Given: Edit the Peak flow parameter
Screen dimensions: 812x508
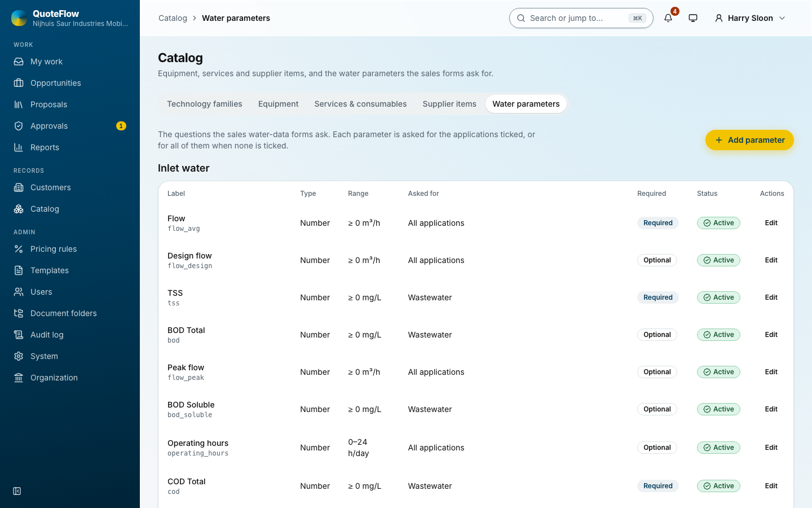Looking at the screenshot, I should coord(771,372).
